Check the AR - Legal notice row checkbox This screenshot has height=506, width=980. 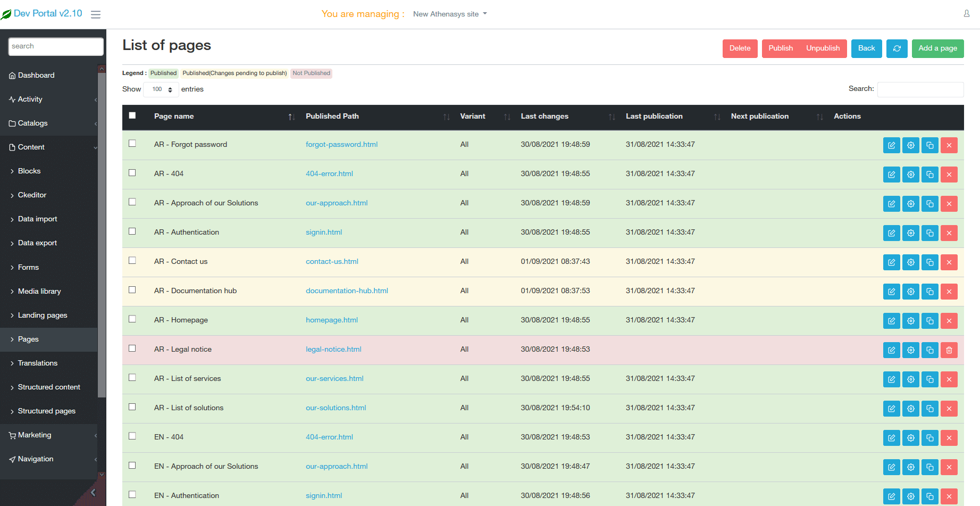point(132,349)
